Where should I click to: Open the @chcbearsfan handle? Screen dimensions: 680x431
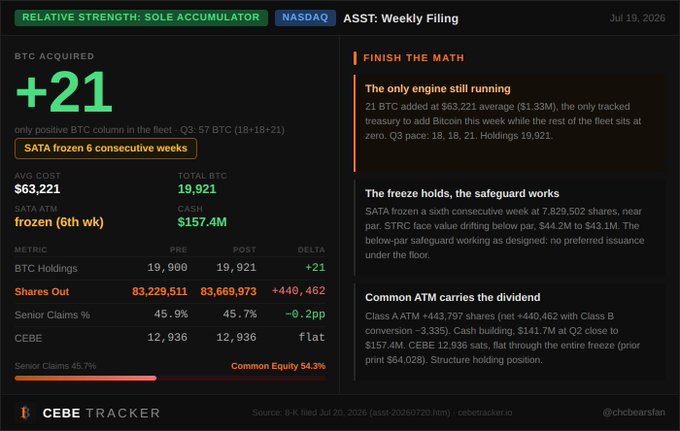point(634,412)
